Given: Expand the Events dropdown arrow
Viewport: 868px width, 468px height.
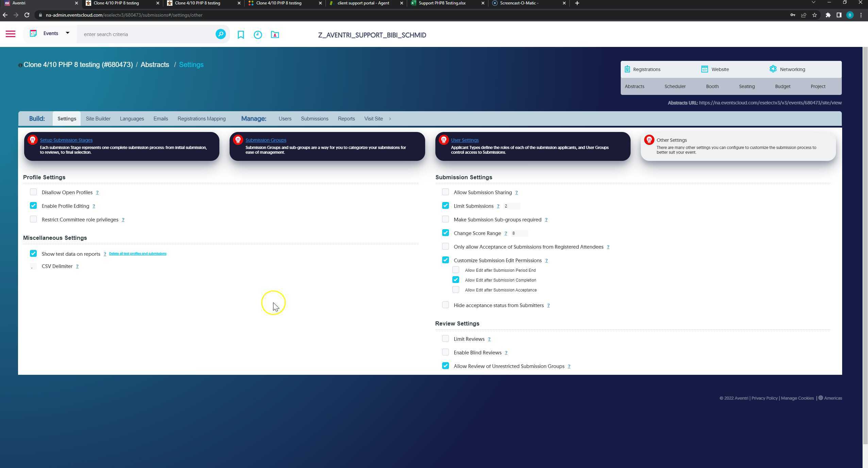Looking at the screenshot, I should pos(67,33).
